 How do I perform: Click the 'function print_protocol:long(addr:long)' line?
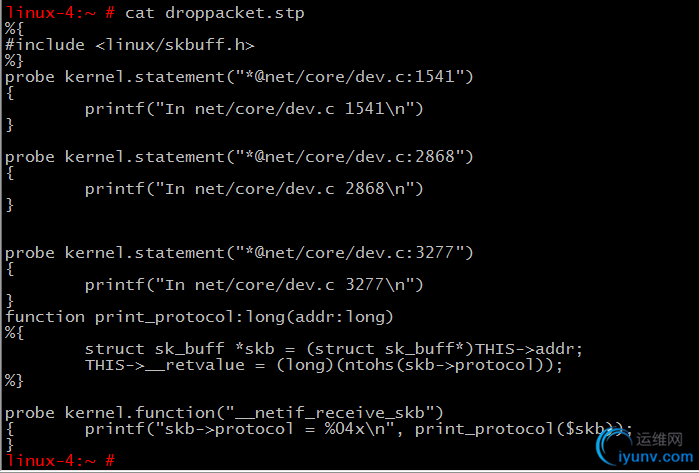(199, 316)
